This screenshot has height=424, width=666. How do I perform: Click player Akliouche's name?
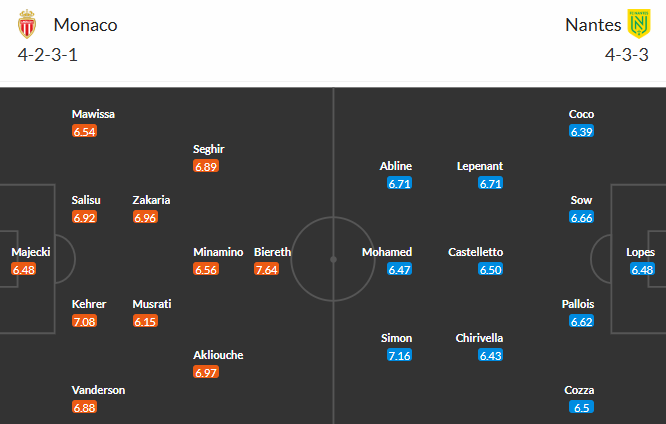click(218, 355)
